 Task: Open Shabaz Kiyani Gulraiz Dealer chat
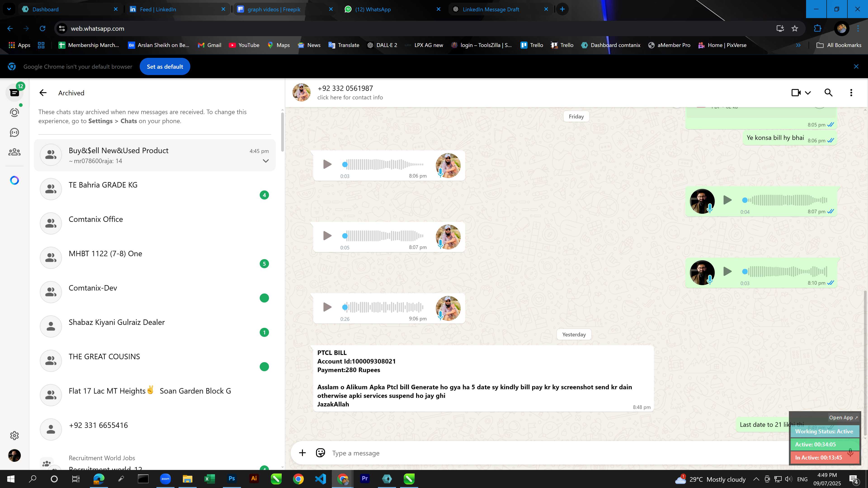click(x=155, y=327)
